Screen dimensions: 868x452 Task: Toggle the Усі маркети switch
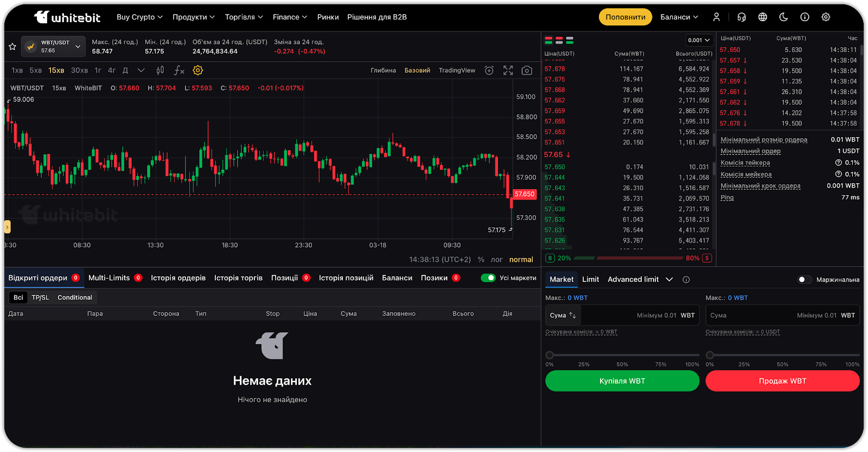click(x=488, y=278)
